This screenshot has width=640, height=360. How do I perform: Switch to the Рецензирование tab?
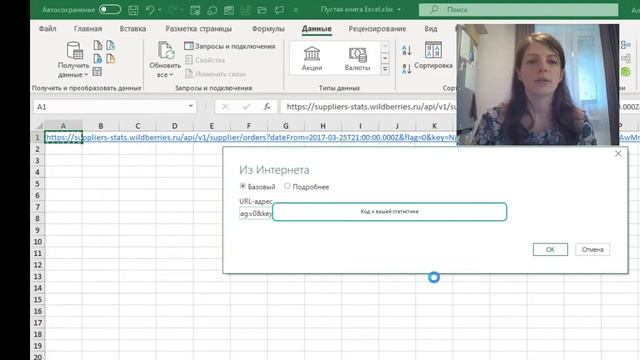tap(377, 29)
